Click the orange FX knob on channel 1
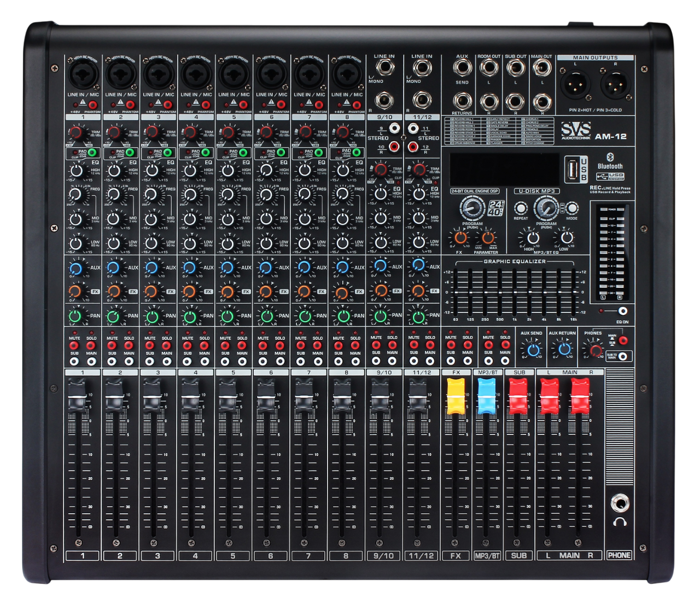Viewport: 700px width, 609px height. click(x=76, y=291)
